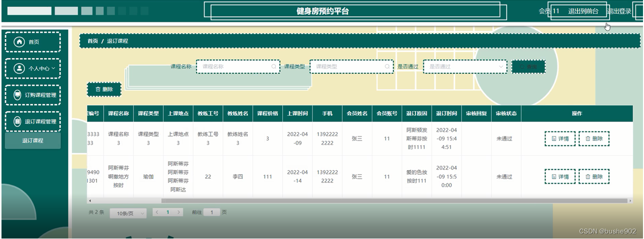The height and width of the screenshot is (239, 644).
Task: Click the 删除 button above the table
Action: pos(104,90)
